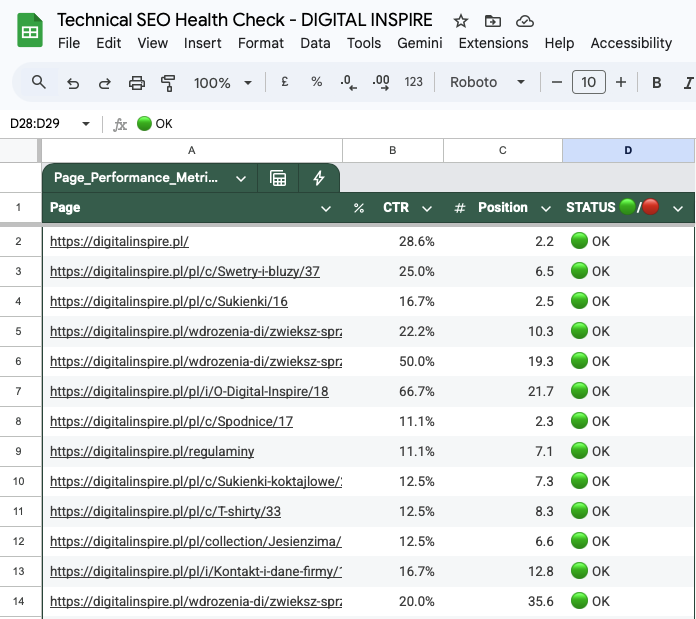Image resolution: width=696 pixels, height=619 pixels.
Task: Print the spreadsheet
Action: coord(137,83)
